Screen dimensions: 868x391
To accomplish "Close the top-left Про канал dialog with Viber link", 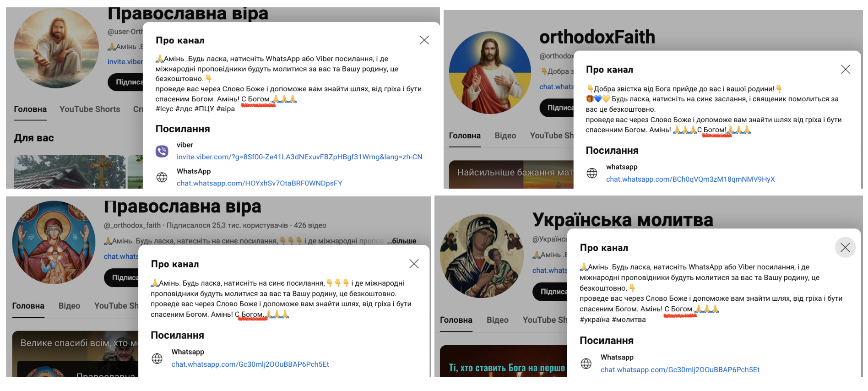I will tap(424, 40).
